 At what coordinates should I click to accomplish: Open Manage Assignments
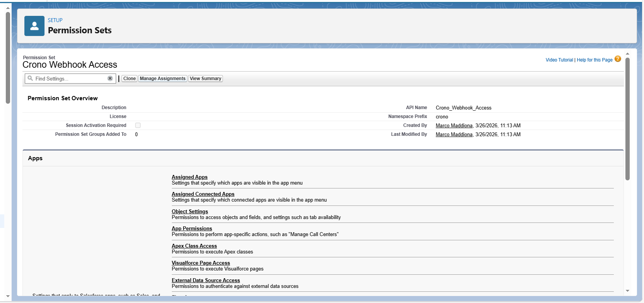(163, 79)
